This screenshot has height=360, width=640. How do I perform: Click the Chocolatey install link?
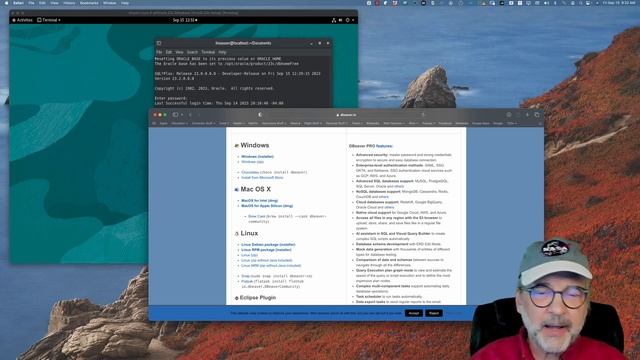(x=250, y=173)
